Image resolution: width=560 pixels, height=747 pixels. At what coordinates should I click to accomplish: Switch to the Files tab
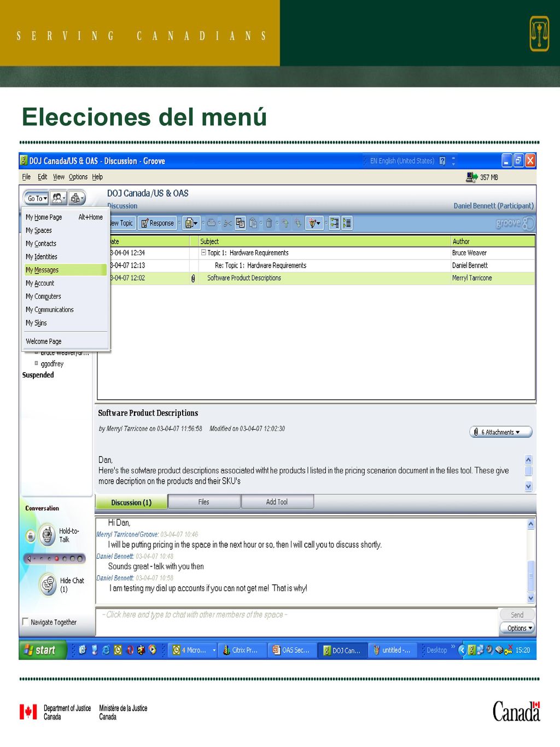pyautogui.click(x=204, y=502)
